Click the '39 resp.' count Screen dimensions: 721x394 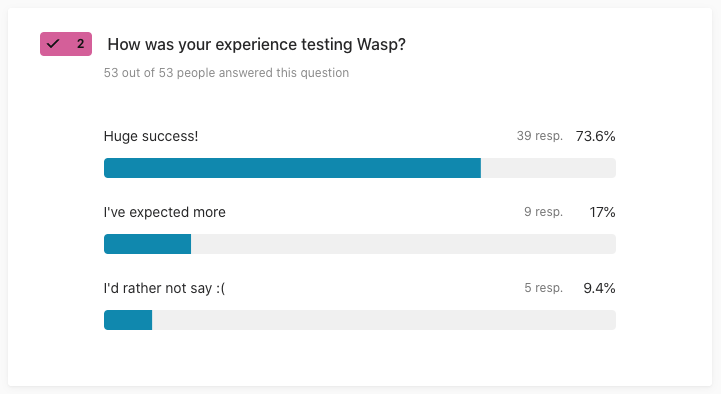click(x=540, y=136)
